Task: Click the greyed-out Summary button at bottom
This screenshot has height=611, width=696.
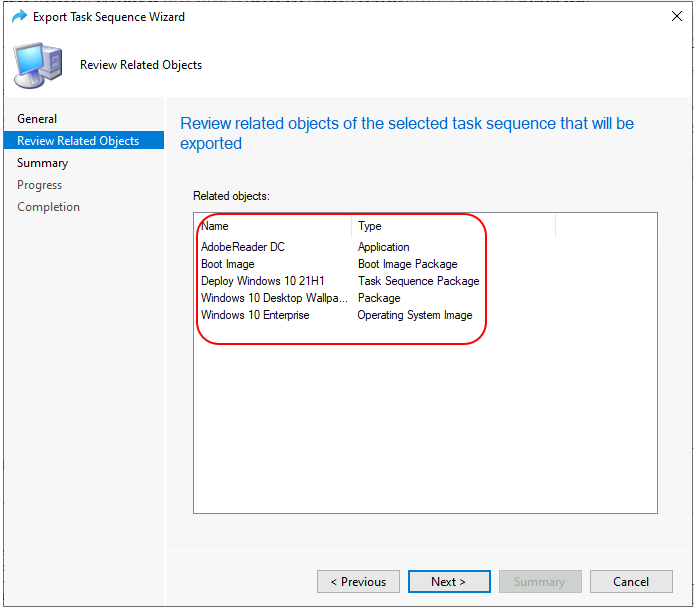Action: [539, 582]
